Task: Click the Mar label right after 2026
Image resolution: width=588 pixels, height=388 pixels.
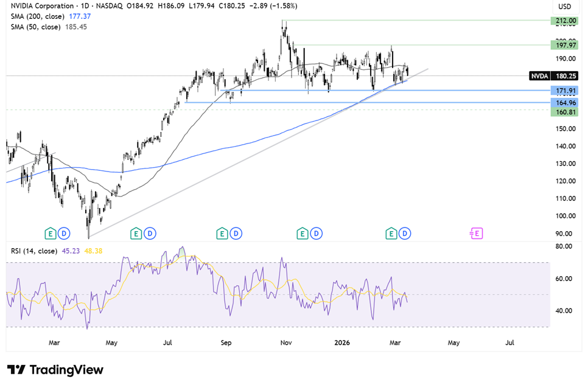Action: [395, 342]
